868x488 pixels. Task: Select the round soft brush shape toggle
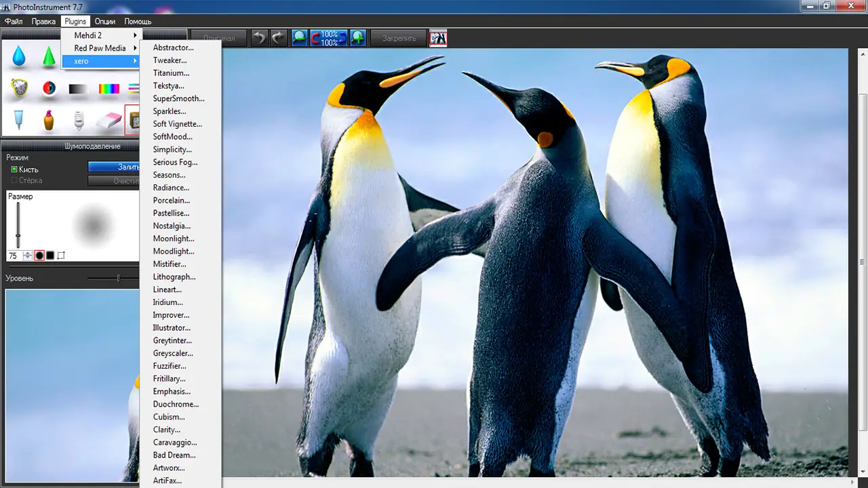click(x=39, y=256)
